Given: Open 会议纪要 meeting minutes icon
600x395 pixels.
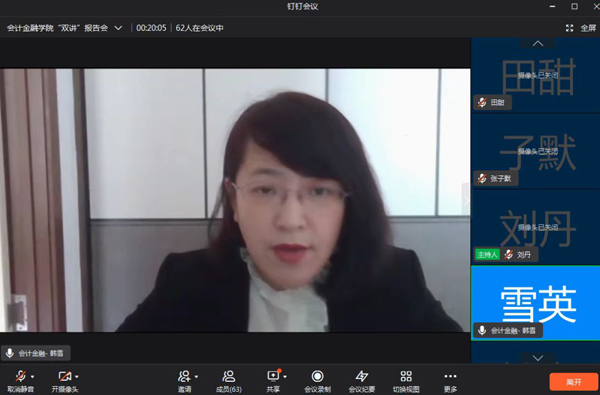Looking at the screenshot, I should (362, 382).
